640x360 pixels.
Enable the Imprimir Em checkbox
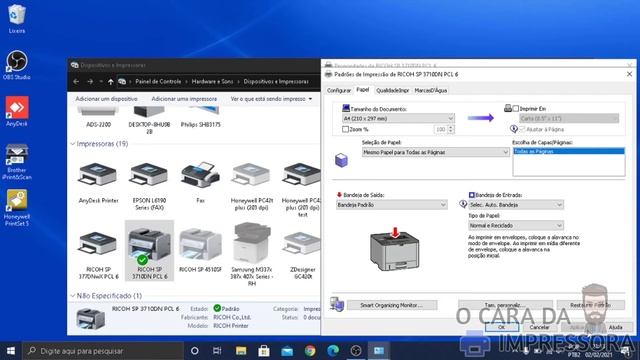[x=516, y=109]
